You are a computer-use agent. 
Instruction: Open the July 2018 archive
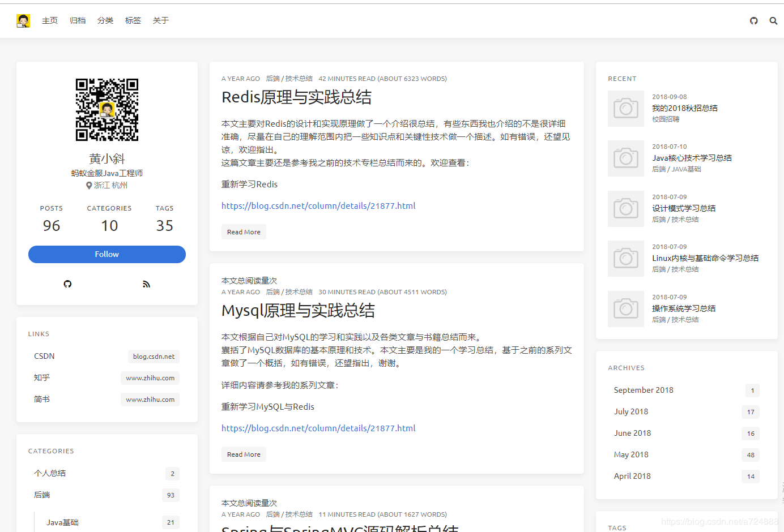click(x=630, y=411)
